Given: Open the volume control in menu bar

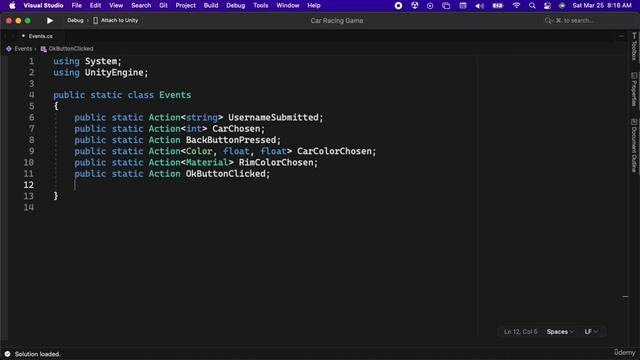Looking at the screenshot, I should (x=480, y=5).
